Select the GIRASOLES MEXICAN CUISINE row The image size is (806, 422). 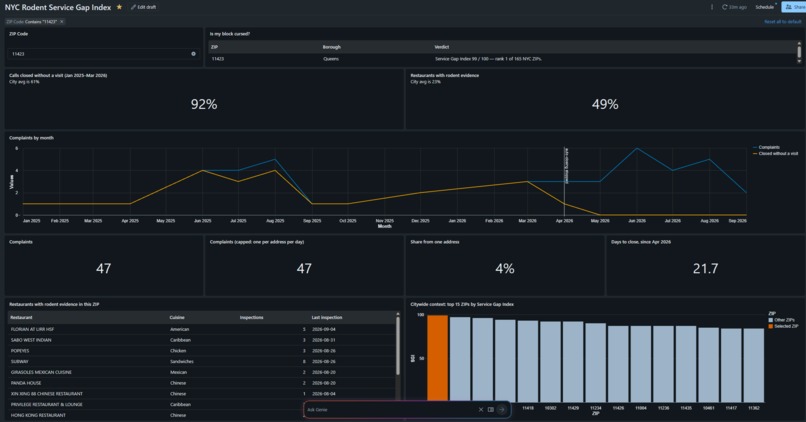[202, 372]
